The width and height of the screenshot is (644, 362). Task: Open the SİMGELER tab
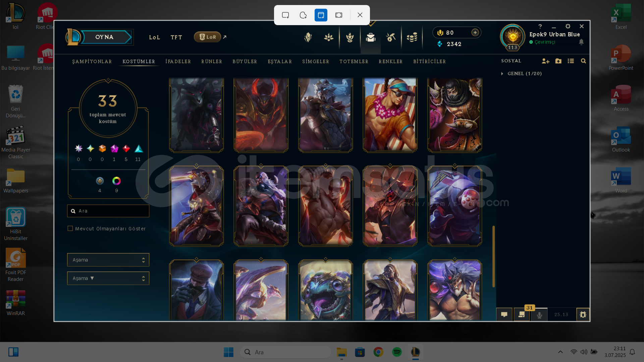coord(316,61)
